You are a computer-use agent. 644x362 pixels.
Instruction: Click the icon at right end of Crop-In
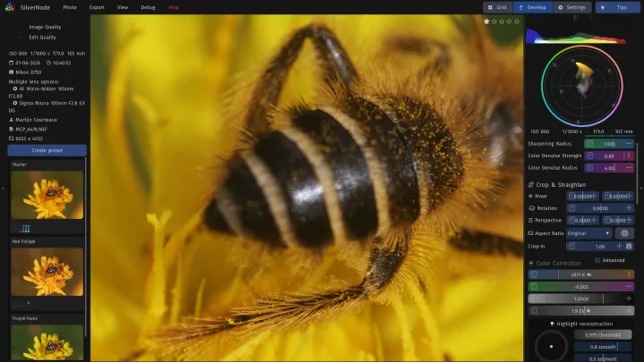pyautogui.click(x=629, y=247)
